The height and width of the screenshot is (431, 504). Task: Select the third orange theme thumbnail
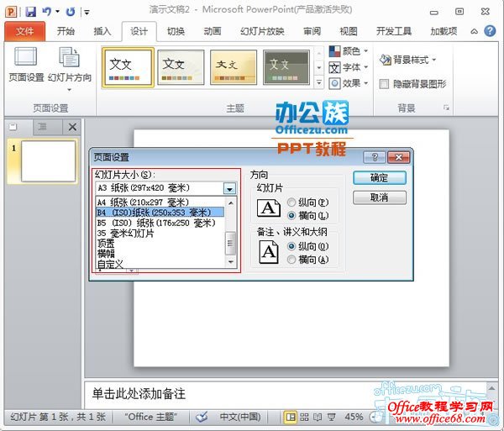[x=234, y=67]
